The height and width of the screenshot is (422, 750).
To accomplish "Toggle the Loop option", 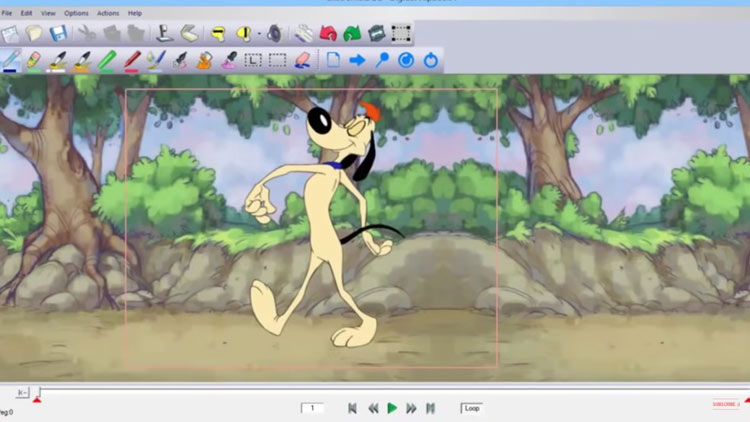I will pyautogui.click(x=472, y=408).
